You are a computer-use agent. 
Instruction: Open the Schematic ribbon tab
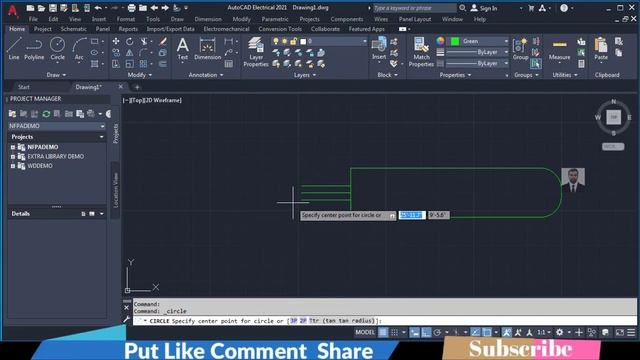click(73, 29)
